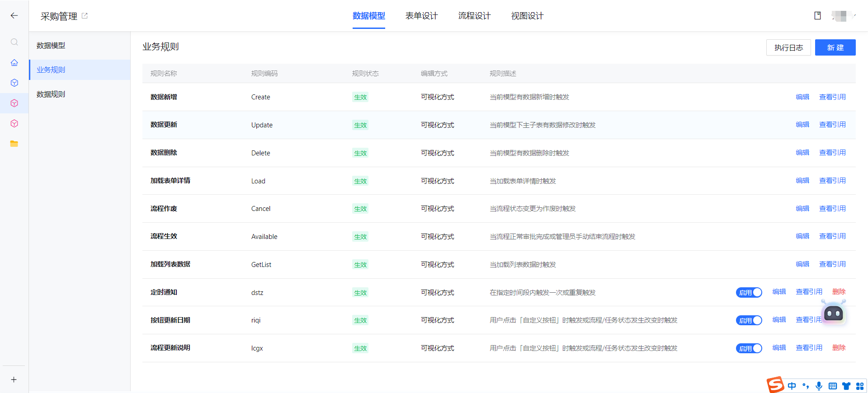The width and height of the screenshot is (868, 393).
Task: Click rule name 流程更新说明
Action: 170,347
